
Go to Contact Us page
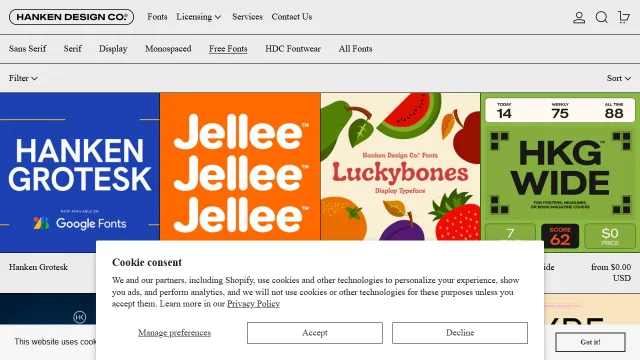pos(292,17)
